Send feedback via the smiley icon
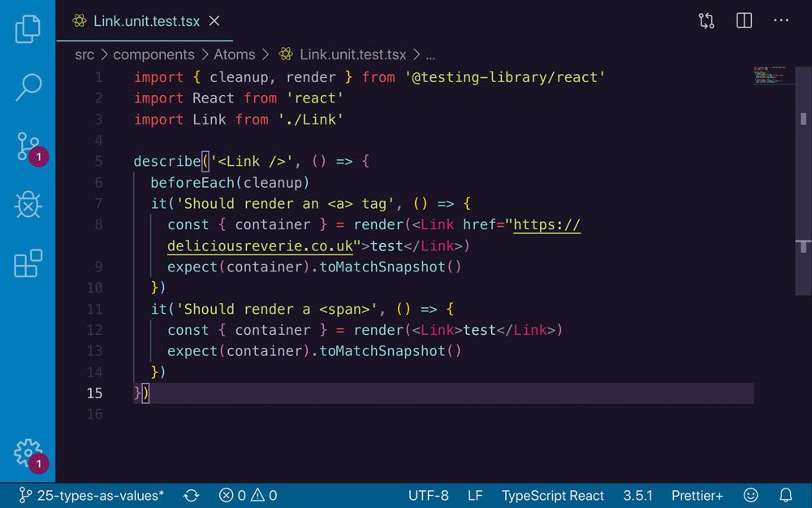812x508 pixels. 751,495
